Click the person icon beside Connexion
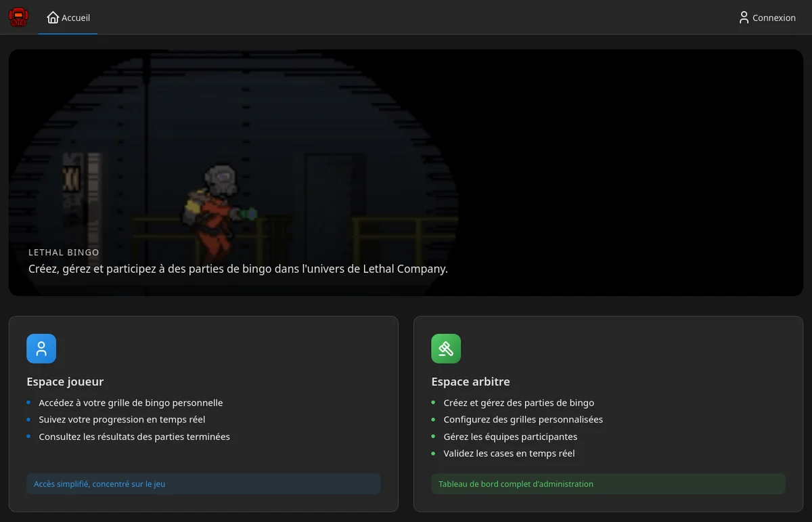Image resolution: width=812 pixels, height=522 pixels. pyautogui.click(x=744, y=18)
